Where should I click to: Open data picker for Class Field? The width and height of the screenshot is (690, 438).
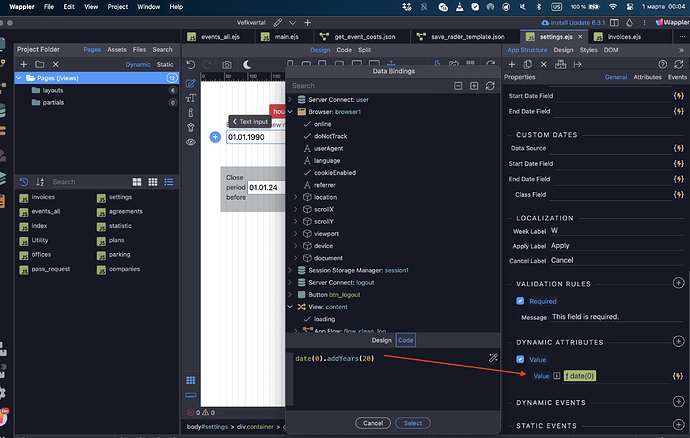pos(678,194)
